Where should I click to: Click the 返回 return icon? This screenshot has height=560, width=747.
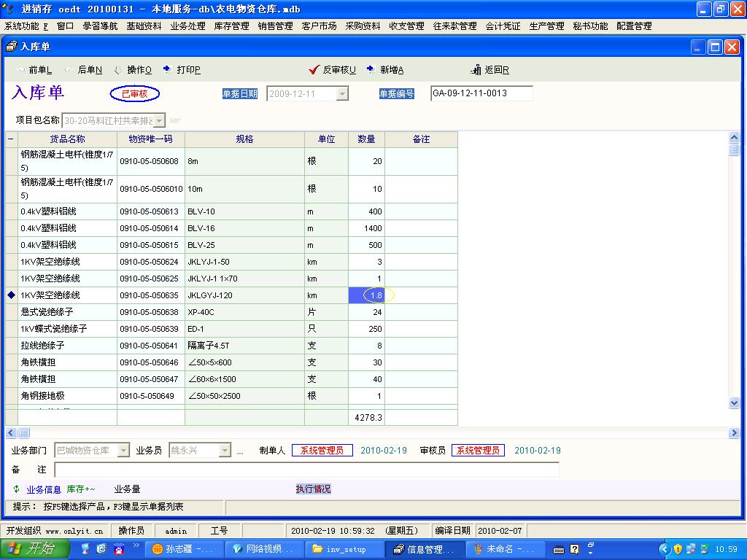(476, 70)
